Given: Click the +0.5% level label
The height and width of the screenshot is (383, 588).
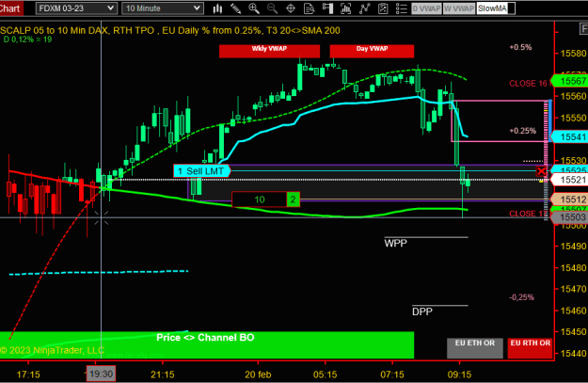Looking at the screenshot, I should click(520, 47).
